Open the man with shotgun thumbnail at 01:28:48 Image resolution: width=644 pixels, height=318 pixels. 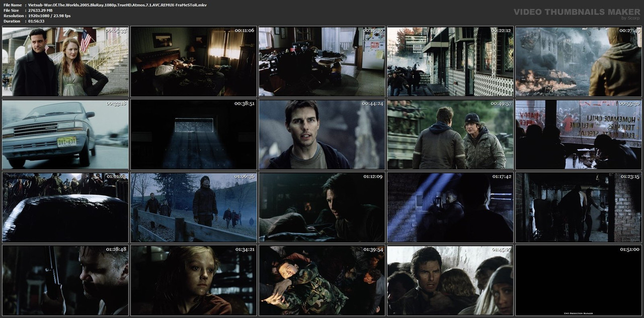click(x=65, y=280)
